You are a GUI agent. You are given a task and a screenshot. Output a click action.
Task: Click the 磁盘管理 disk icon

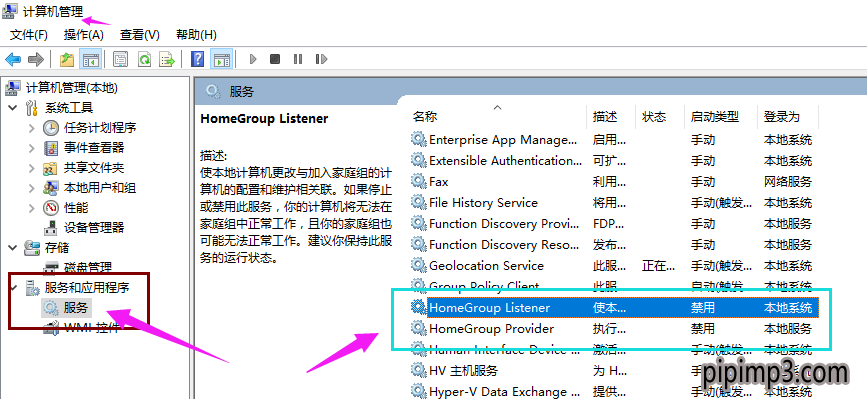pyautogui.click(x=51, y=268)
